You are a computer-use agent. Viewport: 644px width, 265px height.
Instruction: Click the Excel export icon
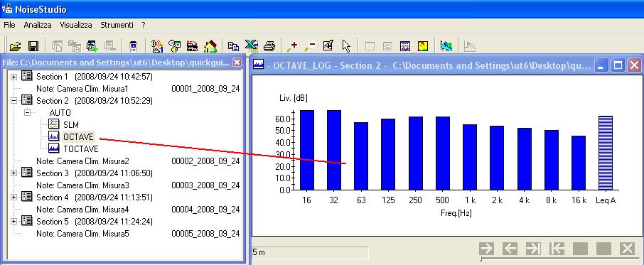tap(252, 45)
